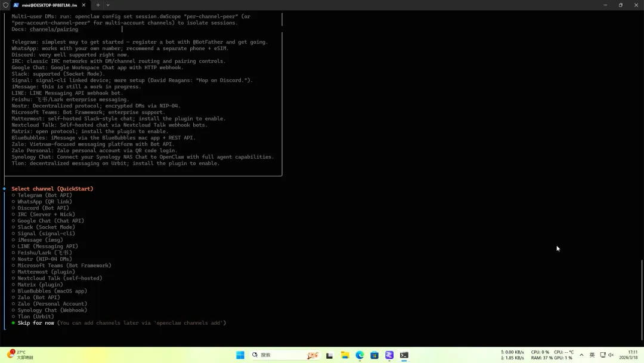644x363 pixels.
Task: Choose the Zalo (Personal Account) option
Action: [x=49, y=303]
